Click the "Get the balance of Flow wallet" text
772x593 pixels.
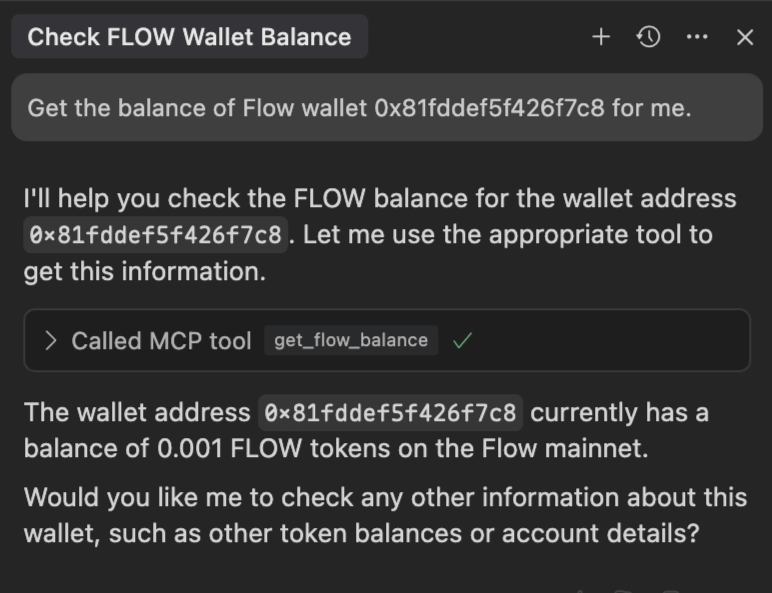click(x=197, y=108)
